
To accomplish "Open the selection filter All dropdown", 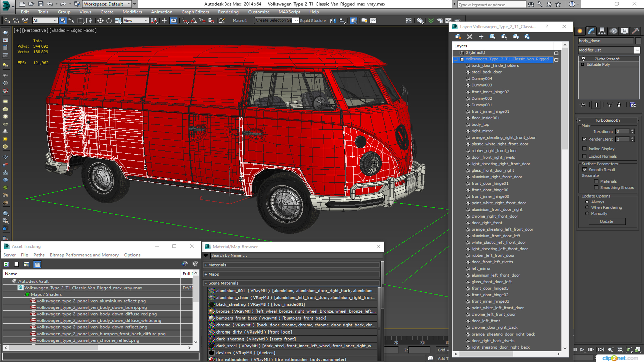I will (45, 21).
